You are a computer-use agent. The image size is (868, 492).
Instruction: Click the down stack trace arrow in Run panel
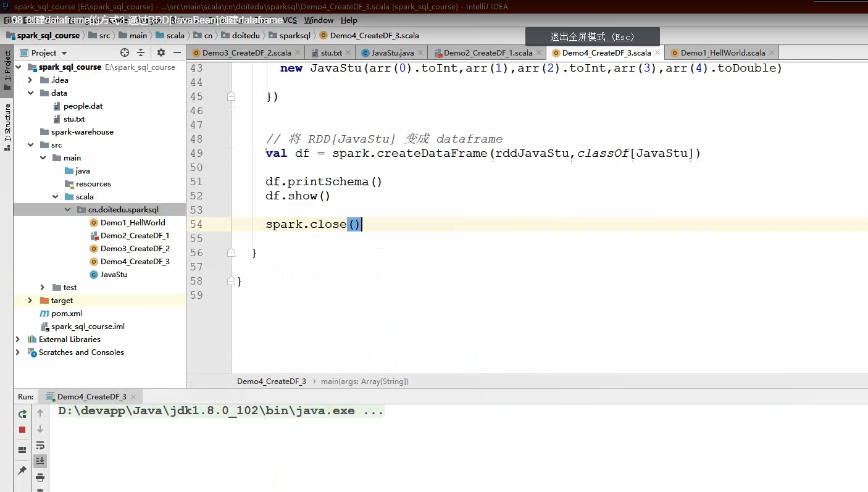coord(40,429)
